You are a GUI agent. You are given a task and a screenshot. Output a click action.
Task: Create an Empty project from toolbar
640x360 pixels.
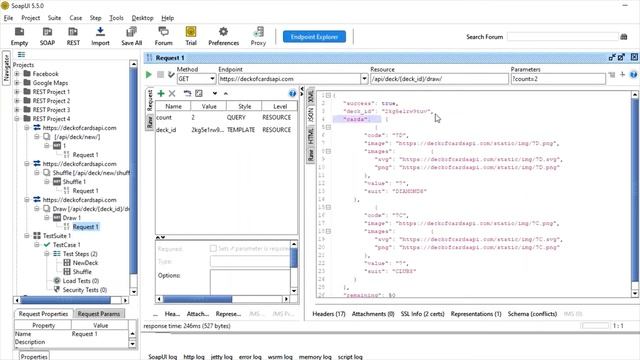point(19,36)
